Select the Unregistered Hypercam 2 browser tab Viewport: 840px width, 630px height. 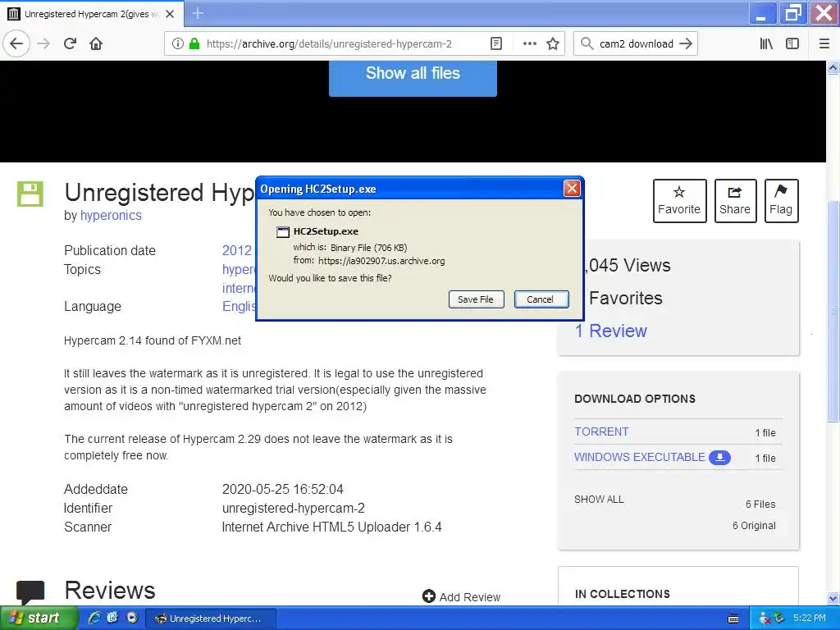pyautogui.click(x=92, y=14)
